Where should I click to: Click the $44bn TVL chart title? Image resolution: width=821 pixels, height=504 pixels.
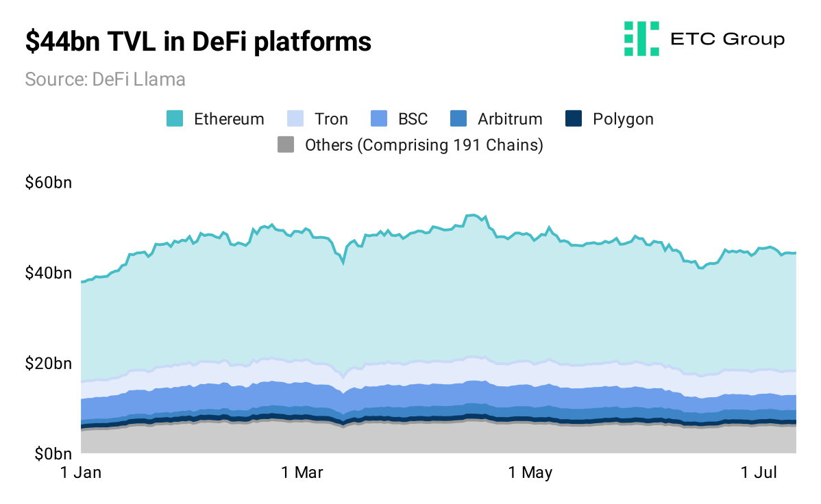pos(199,42)
